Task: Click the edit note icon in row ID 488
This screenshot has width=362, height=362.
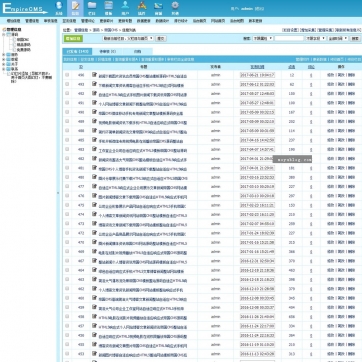Action: [95, 131]
